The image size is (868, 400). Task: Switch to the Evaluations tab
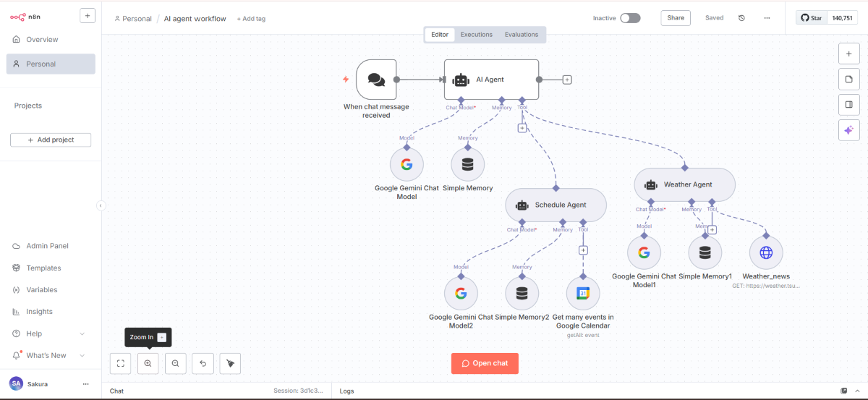point(521,35)
